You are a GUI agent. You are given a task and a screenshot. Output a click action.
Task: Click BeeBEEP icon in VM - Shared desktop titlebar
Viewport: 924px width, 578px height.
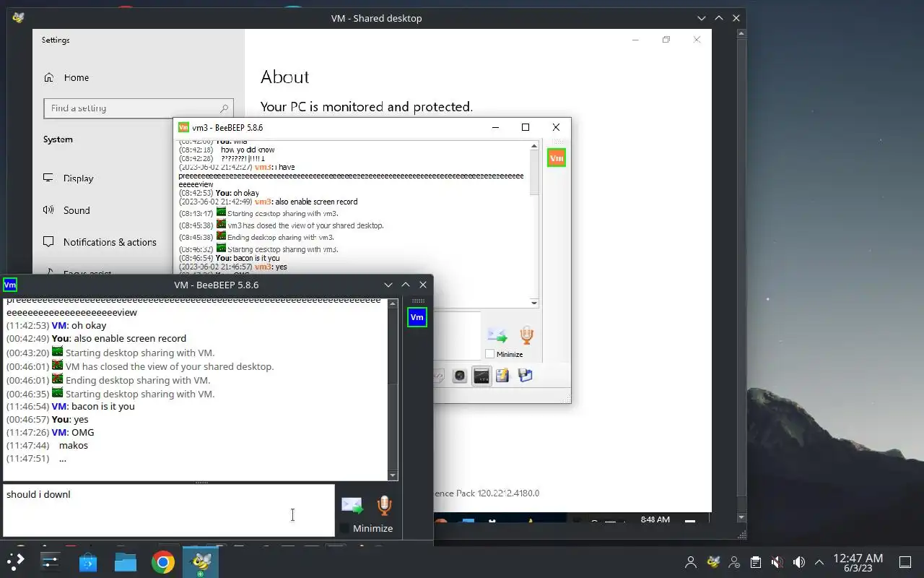point(19,18)
